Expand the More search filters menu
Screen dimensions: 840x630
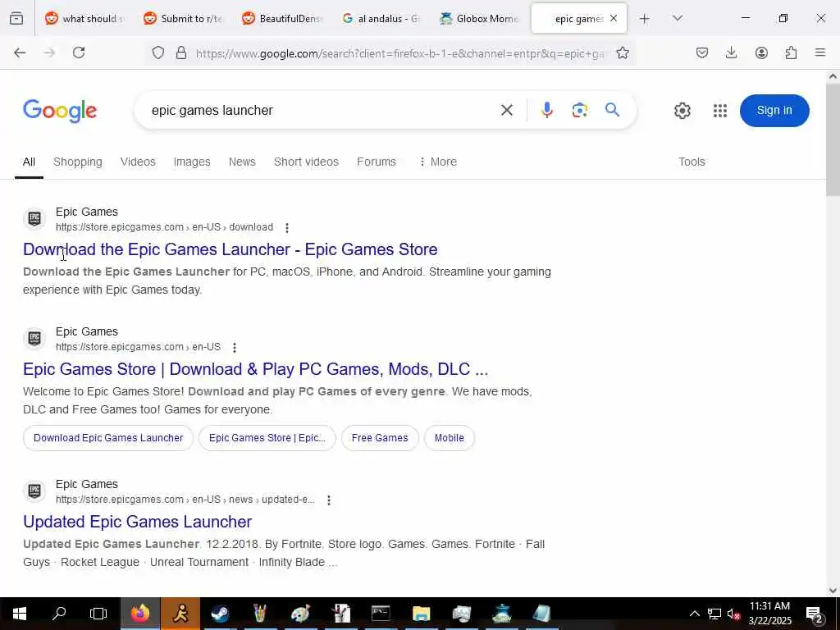(x=438, y=162)
